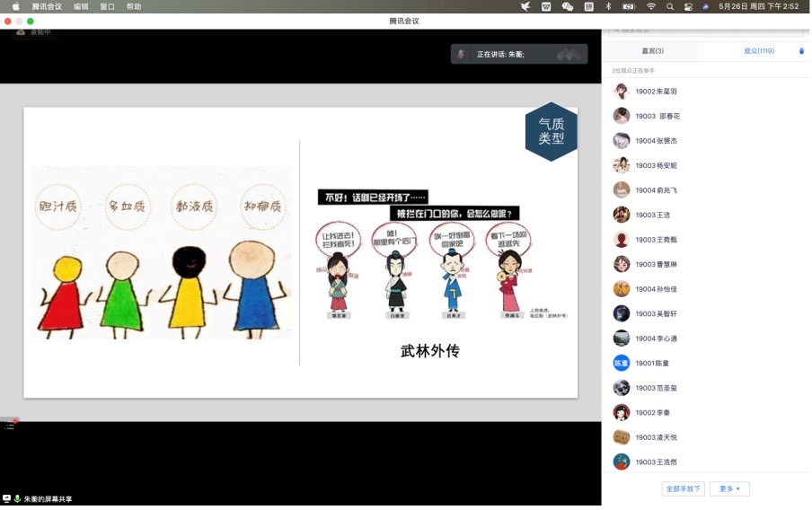Open the Apple menu
The width and height of the screenshot is (812, 510).
[15, 6]
